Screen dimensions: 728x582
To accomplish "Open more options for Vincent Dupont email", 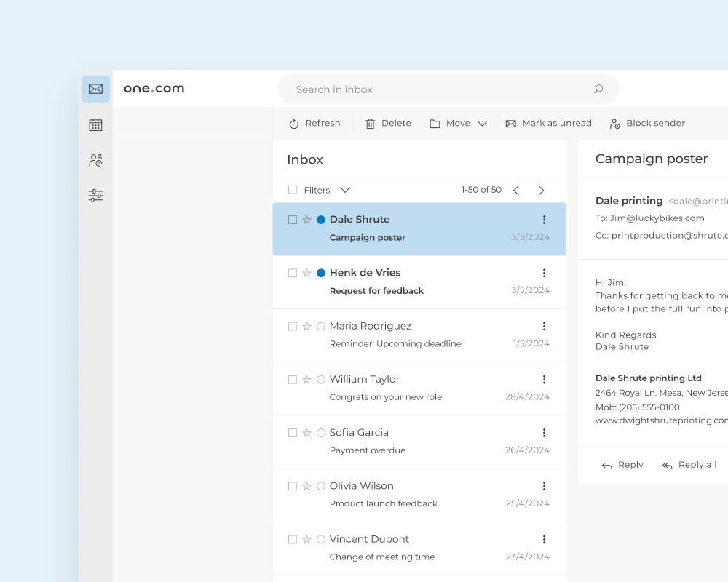I will point(544,539).
